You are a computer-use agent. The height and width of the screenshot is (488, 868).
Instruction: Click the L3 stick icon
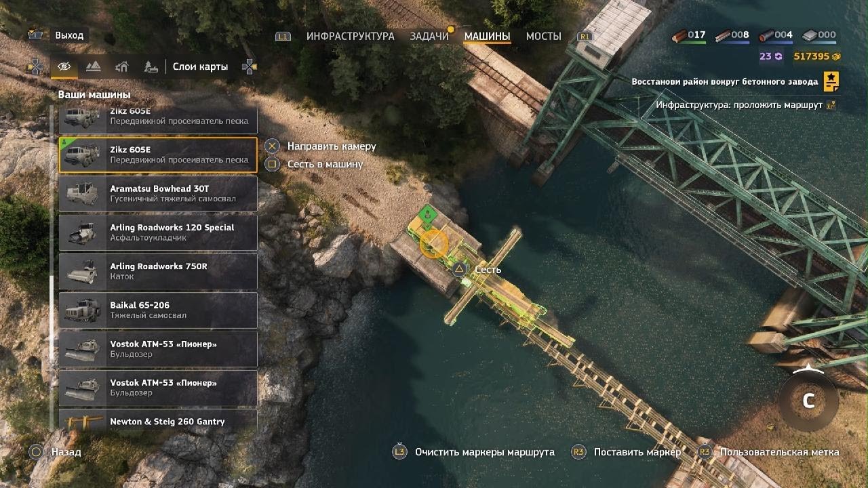pyautogui.click(x=399, y=451)
